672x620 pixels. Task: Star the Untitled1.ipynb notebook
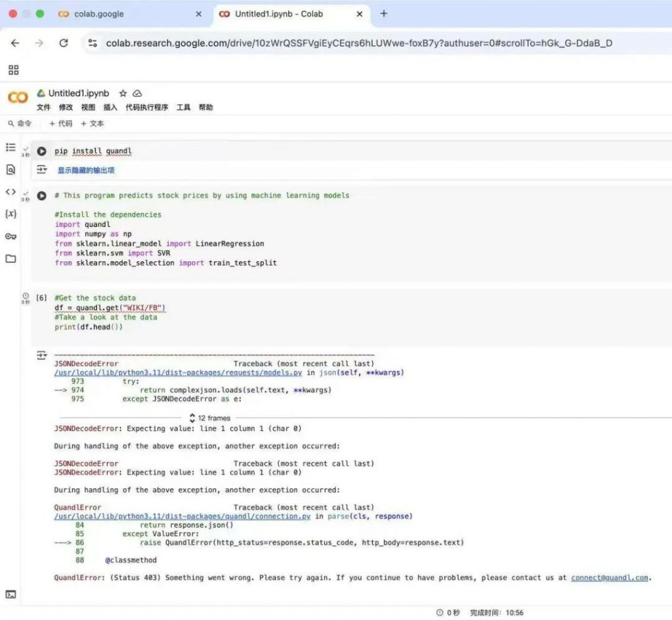tap(123, 93)
